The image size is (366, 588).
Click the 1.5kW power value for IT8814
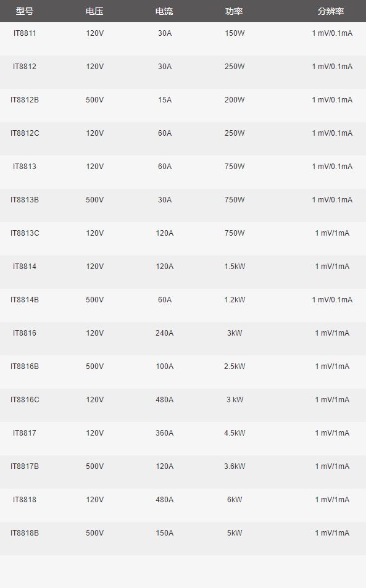235,267
